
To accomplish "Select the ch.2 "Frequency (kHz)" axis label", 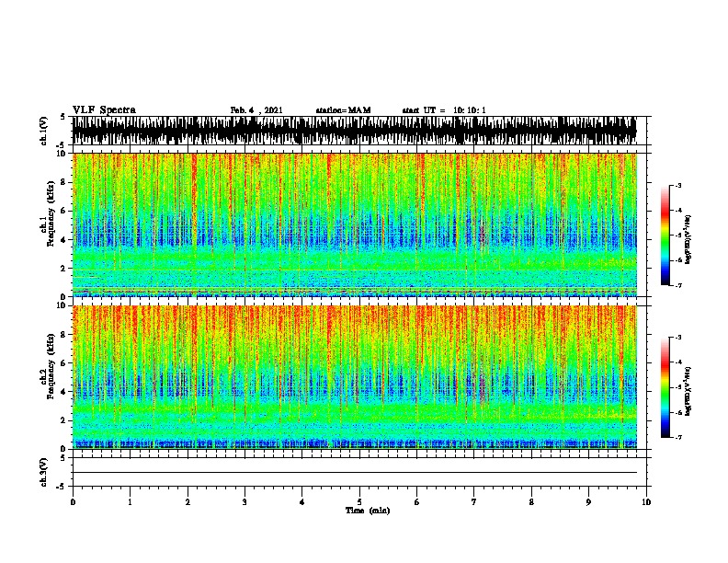I will [x=51, y=365].
